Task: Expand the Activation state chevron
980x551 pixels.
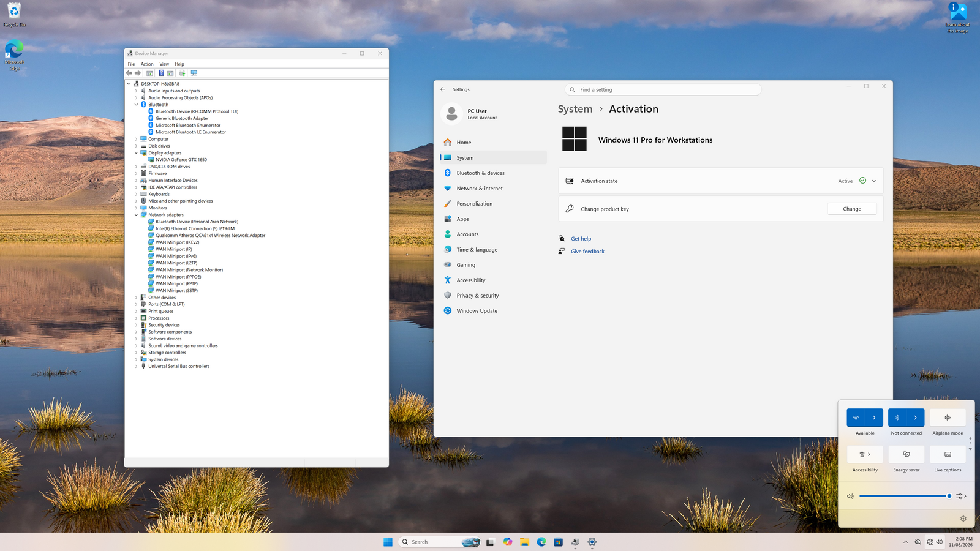Action: 874,181
